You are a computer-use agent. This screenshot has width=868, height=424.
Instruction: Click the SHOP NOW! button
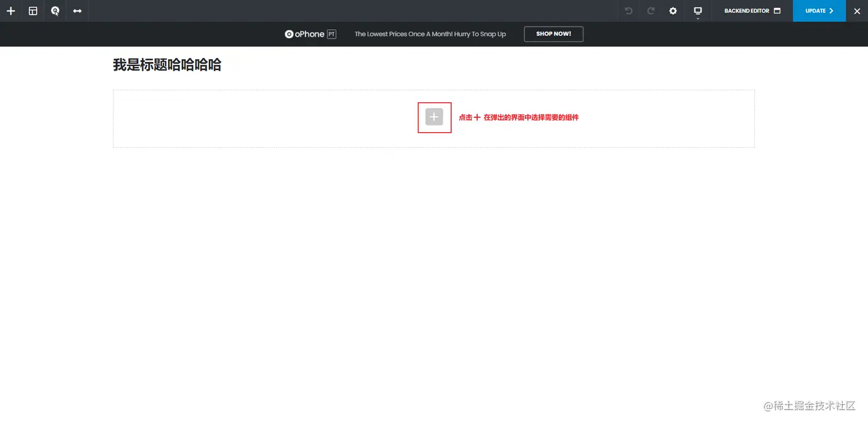(553, 34)
